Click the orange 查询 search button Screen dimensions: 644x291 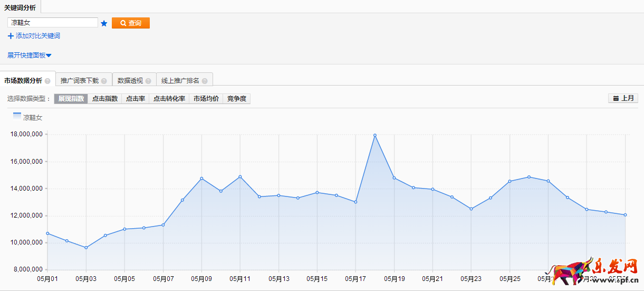(131, 23)
